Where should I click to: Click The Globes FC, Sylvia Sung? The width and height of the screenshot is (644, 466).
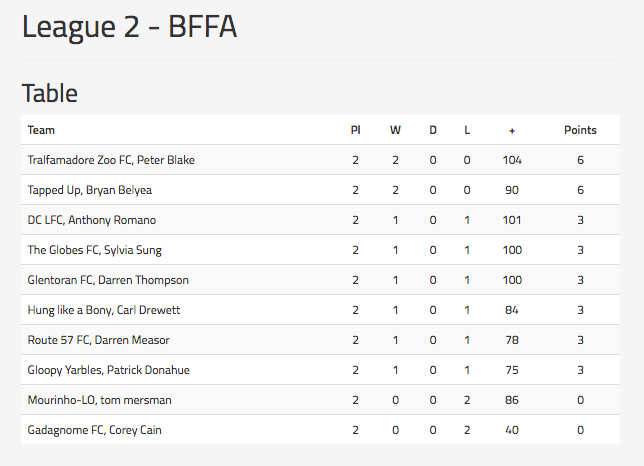(x=94, y=250)
